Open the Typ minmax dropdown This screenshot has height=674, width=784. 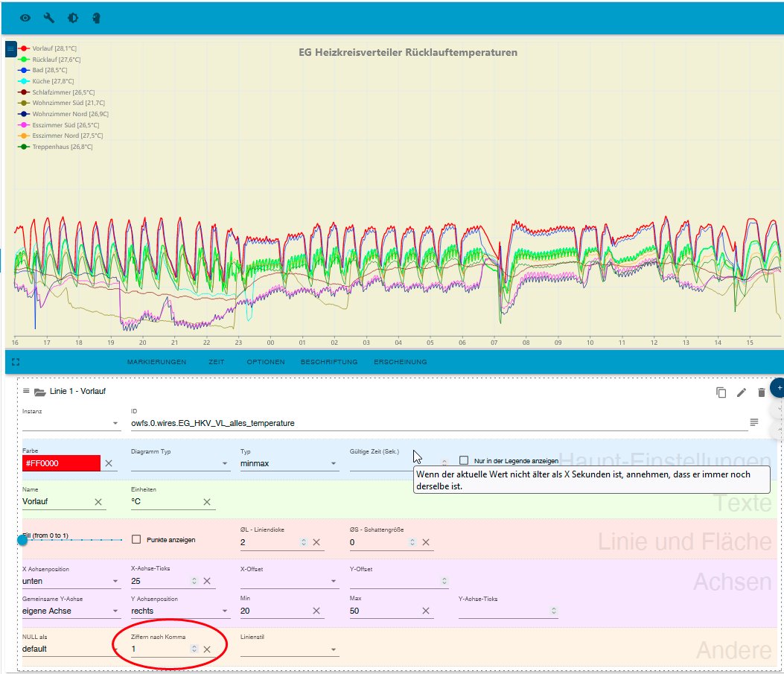pos(289,463)
